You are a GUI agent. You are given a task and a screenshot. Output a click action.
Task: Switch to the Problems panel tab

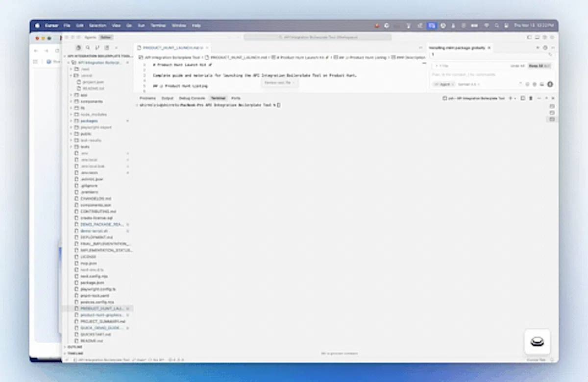[x=147, y=98]
